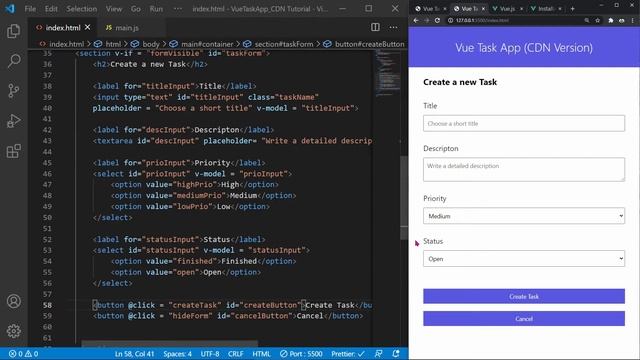Switch to the Vue.js browser tab
Image resolution: width=640 pixels, height=360 pixels.
click(507, 9)
